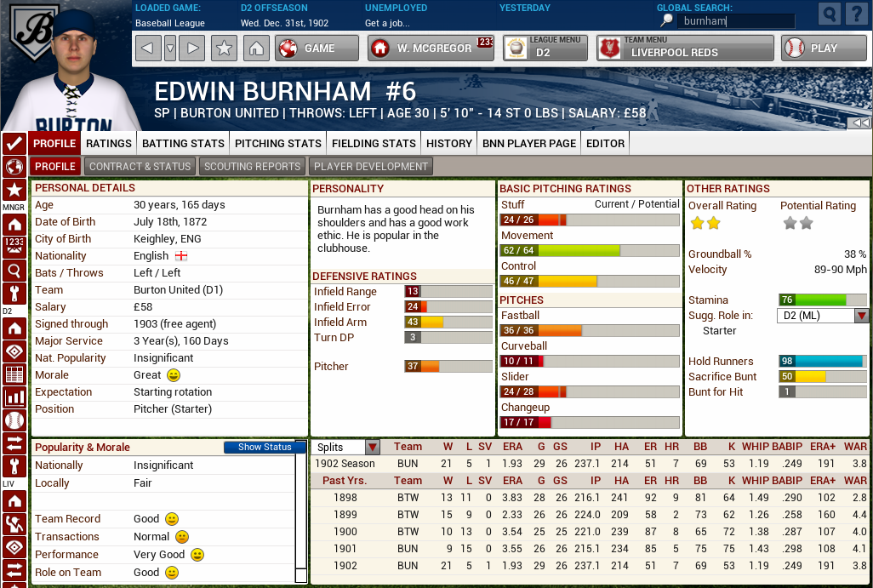Toggle the favorite star for this player
Image resolution: width=873 pixels, height=588 pixels.
223,49
